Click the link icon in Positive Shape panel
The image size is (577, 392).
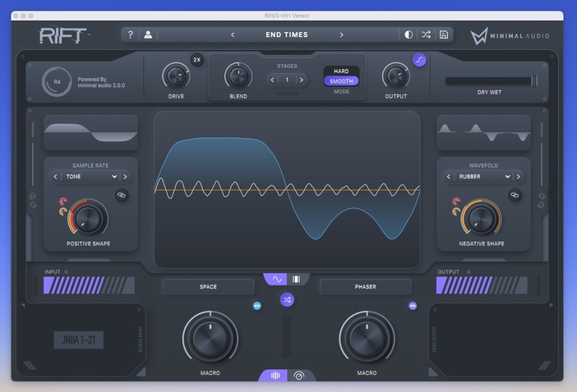tap(121, 195)
